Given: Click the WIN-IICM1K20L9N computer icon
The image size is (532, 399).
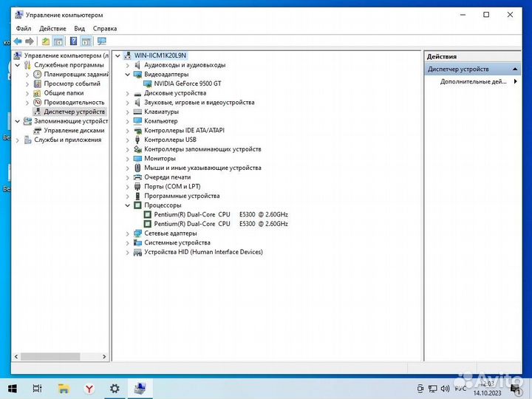Looking at the screenshot, I should click(128, 55).
